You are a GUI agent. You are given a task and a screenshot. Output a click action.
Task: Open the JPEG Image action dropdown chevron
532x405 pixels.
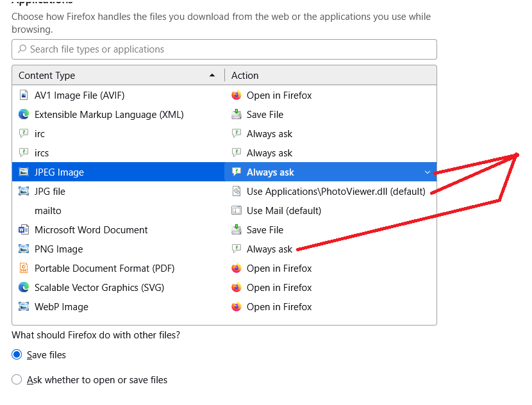428,172
